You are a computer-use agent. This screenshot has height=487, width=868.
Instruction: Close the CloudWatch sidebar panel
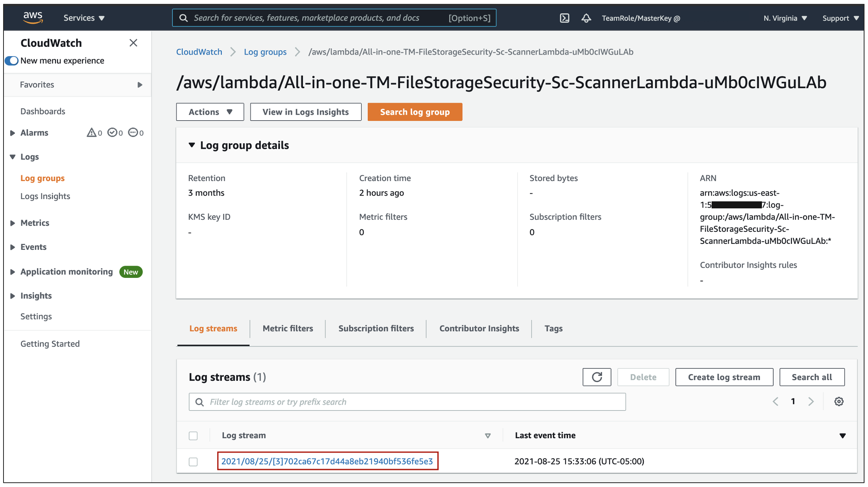133,43
